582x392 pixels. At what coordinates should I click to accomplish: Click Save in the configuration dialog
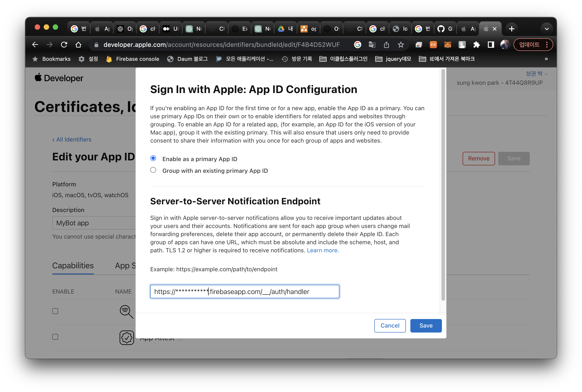pos(425,326)
